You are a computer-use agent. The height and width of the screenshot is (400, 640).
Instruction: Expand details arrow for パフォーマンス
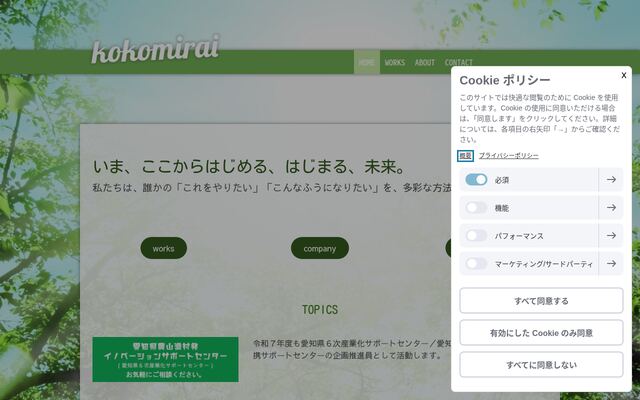tap(611, 236)
